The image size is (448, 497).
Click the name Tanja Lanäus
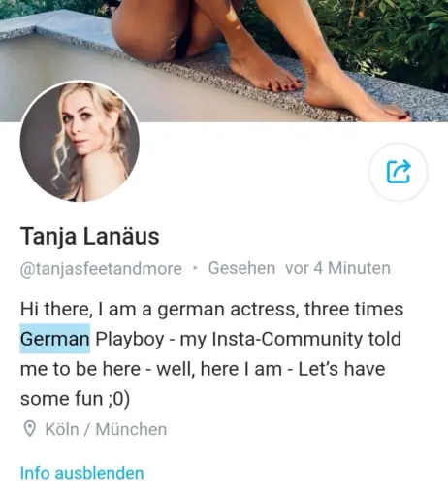pyautogui.click(x=90, y=236)
